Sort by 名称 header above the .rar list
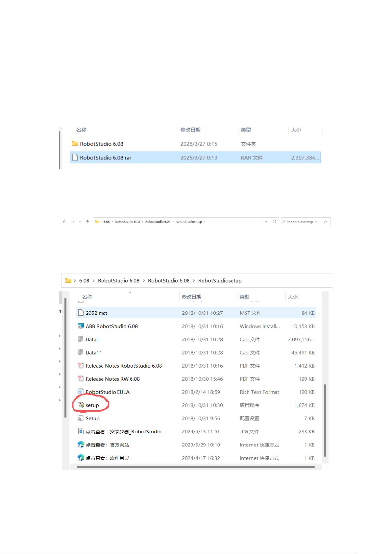The image size is (392, 554). [81, 130]
